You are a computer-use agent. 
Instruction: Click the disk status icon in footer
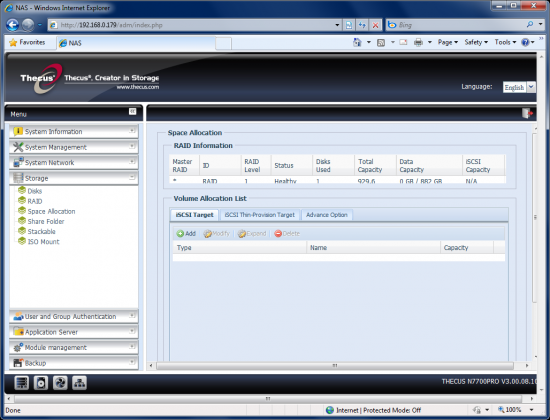[x=41, y=382]
